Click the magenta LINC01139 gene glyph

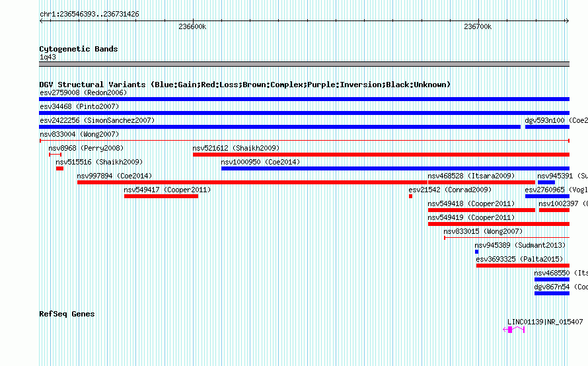(x=513, y=330)
